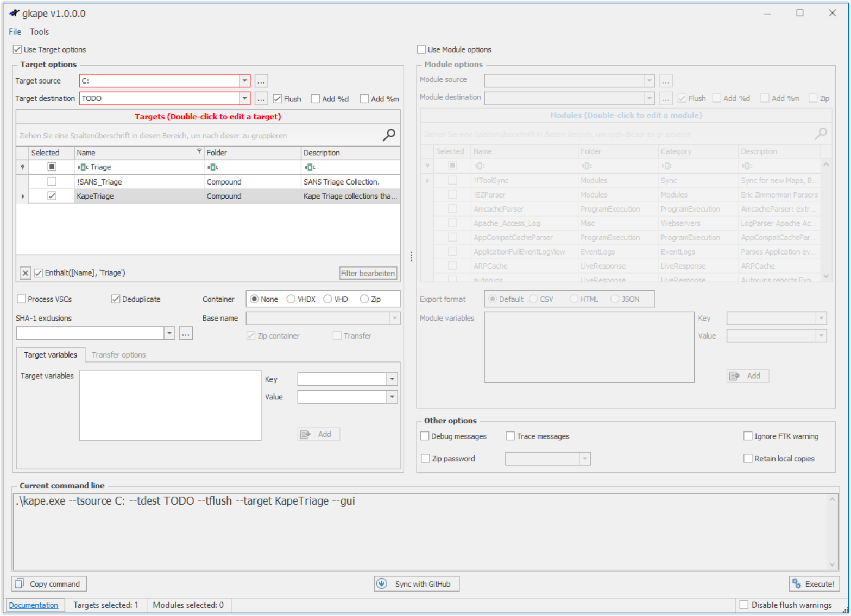Click the Name filter cell containing Triage
The image size is (851, 616).
(139, 167)
